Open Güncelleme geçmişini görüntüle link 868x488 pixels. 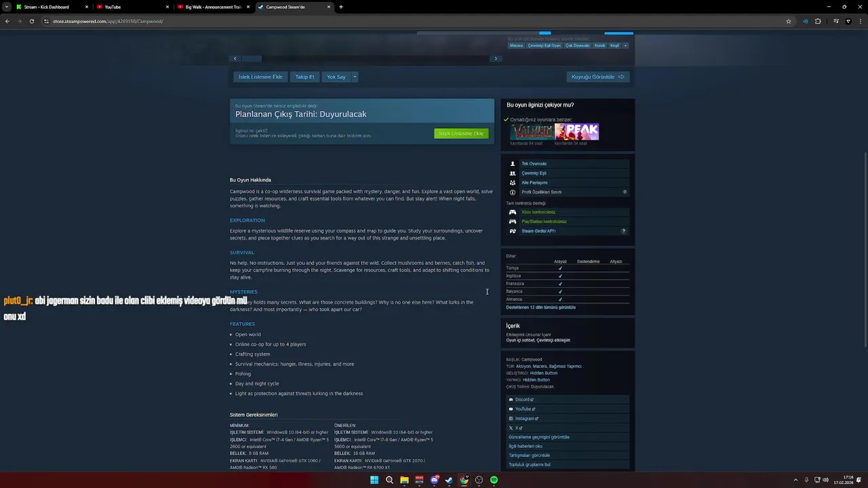click(539, 437)
